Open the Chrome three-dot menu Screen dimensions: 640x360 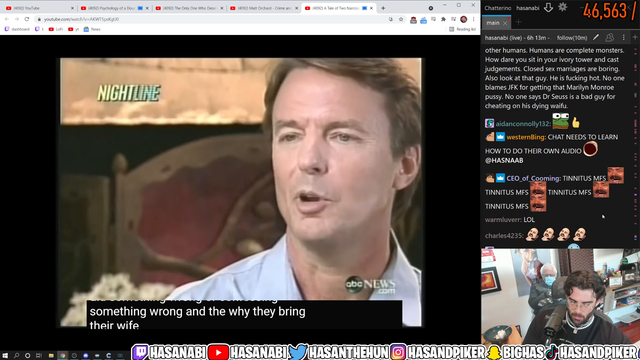click(473, 19)
